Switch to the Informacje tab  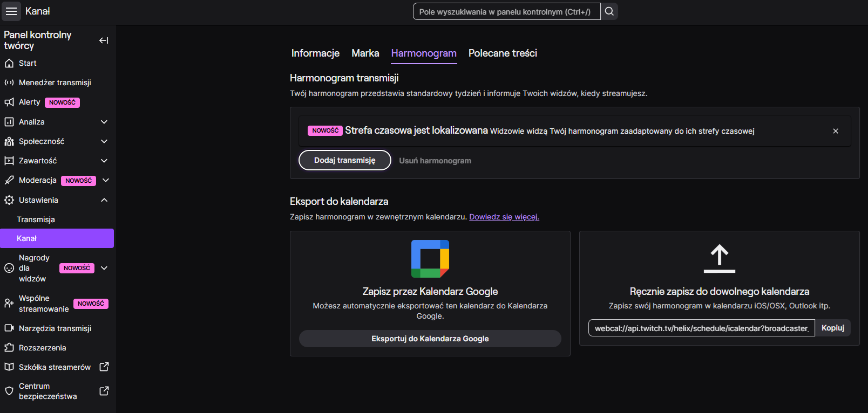(x=315, y=53)
